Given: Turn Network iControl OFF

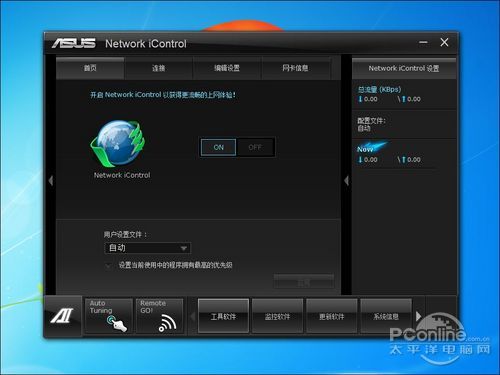Looking at the screenshot, I should click(x=255, y=147).
